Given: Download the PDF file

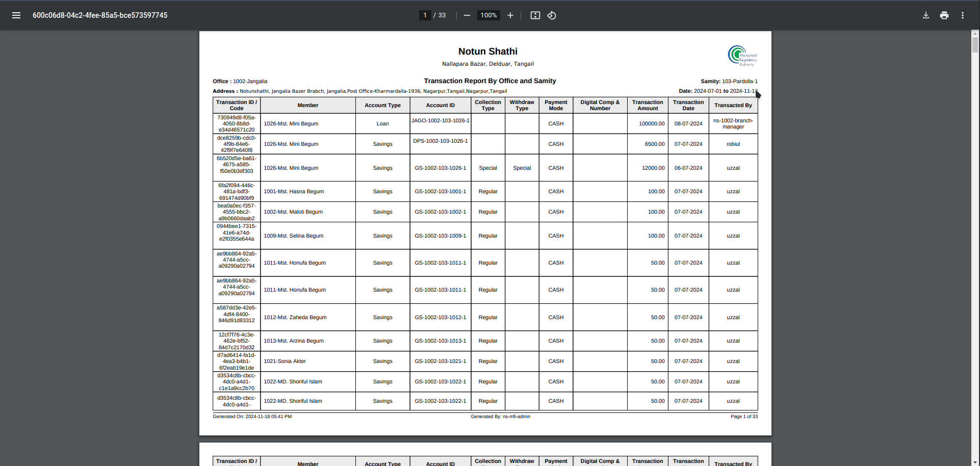Looking at the screenshot, I should pos(926,15).
